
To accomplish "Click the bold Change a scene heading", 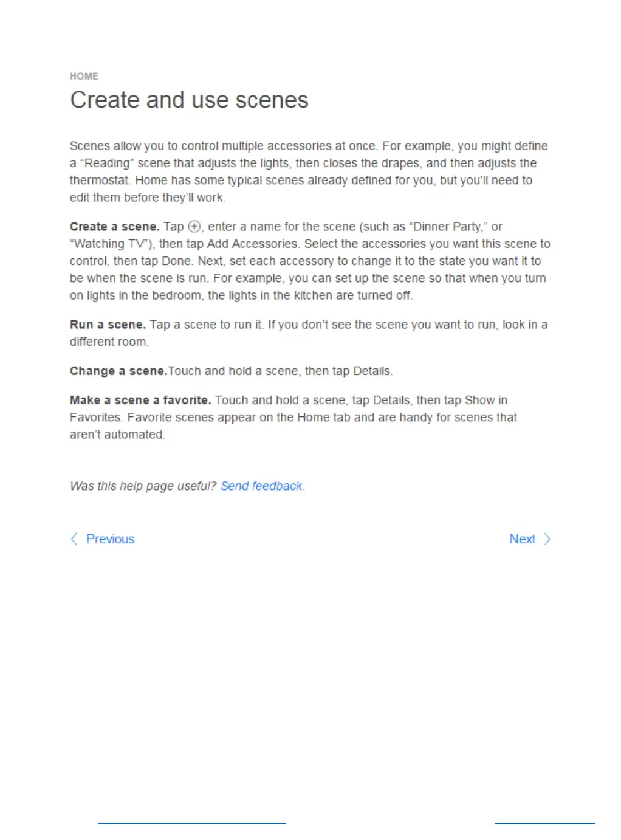I will pyautogui.click(x=118, y=371).
